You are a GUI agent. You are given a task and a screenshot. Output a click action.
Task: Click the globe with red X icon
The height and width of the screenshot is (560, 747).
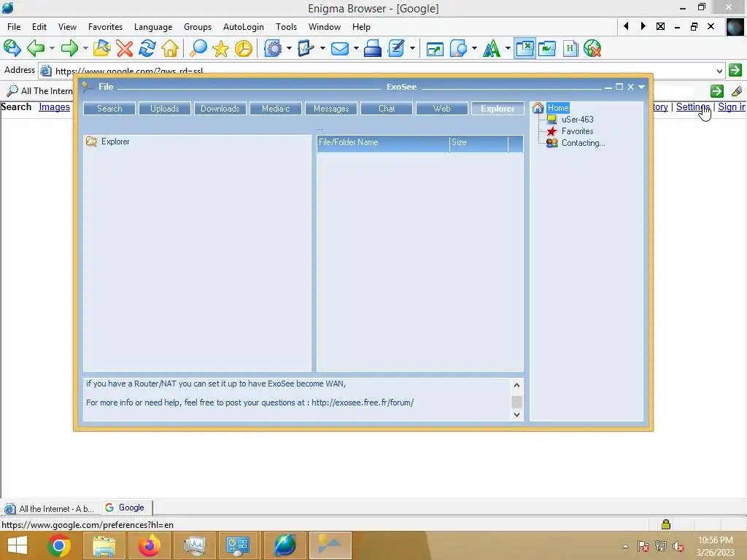[x=592, y=48]
